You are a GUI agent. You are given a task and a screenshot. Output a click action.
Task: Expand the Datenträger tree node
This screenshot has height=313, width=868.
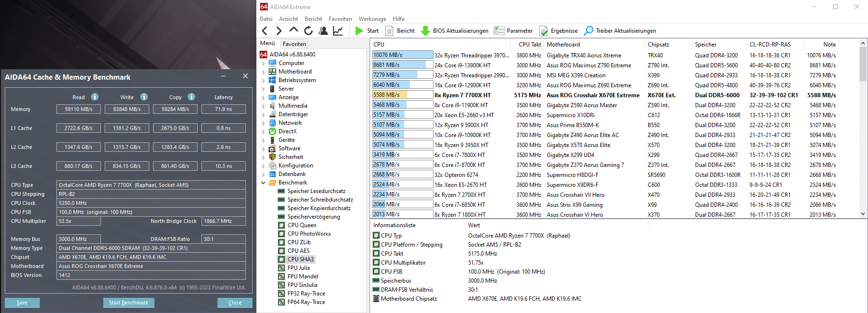[263, 114]
